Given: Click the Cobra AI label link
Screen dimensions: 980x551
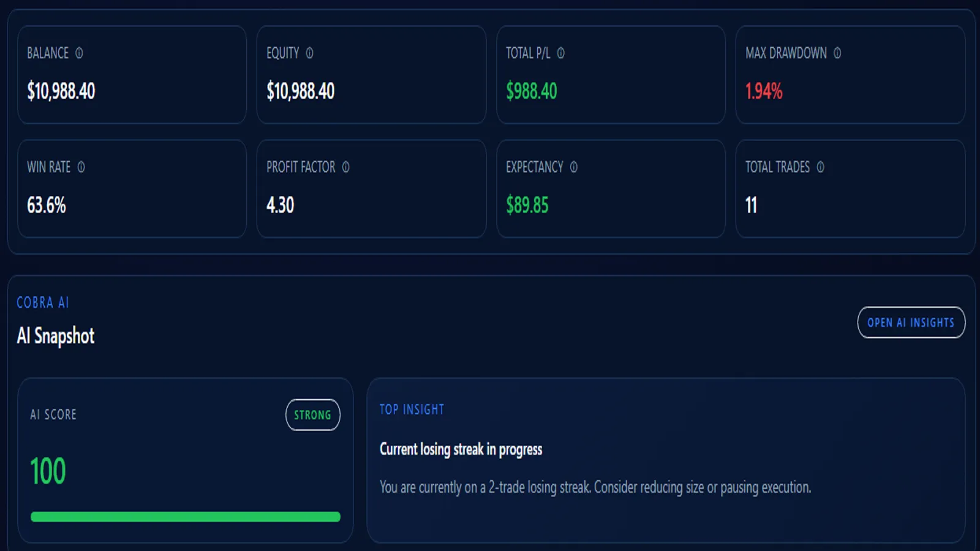Looking at the screenshot, I should [x=42, y=302].
